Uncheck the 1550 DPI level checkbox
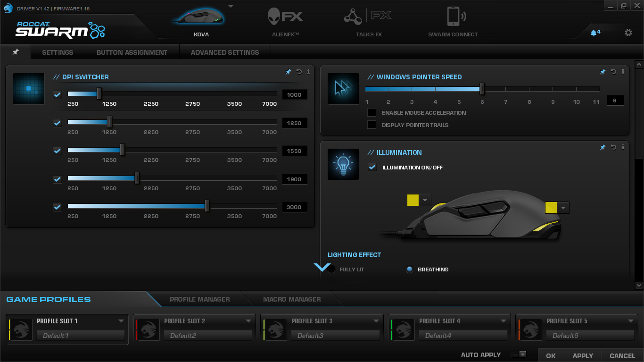This screenshot has height=362, width=644. click(x=57, y=151)
